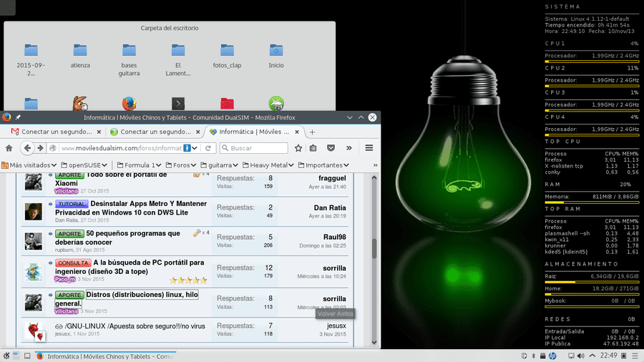Open '/GNU-LINUX /Apuesta sobre seguro' thread
Screen dimensions: 644x362
pyautogui.click(x=135, y=326)
